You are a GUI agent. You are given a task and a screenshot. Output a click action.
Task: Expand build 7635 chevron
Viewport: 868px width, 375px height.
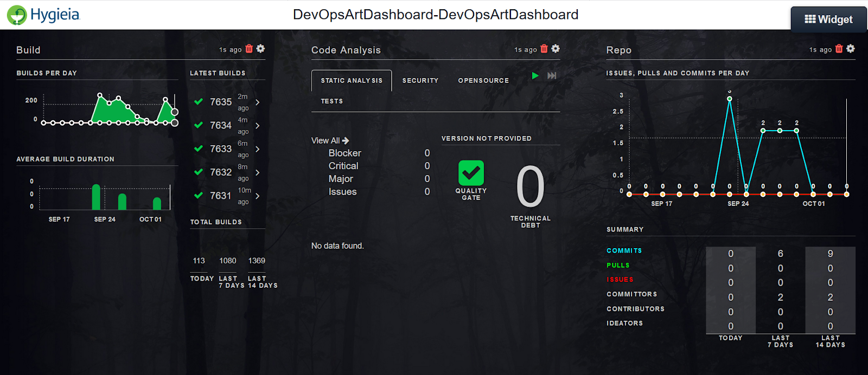click(257, 102)
